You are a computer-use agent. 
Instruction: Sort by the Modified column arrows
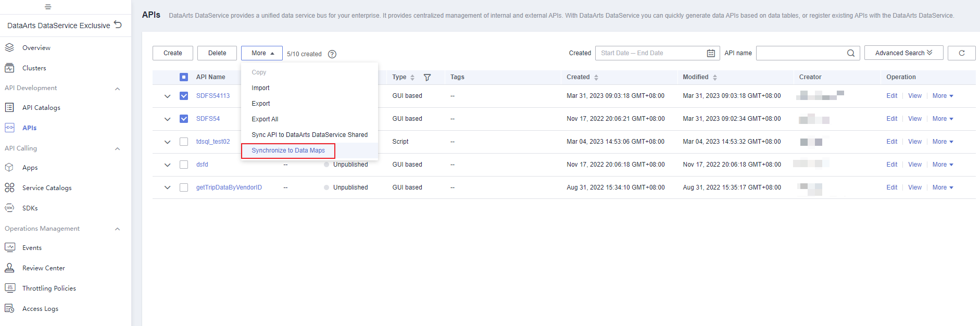715,77
